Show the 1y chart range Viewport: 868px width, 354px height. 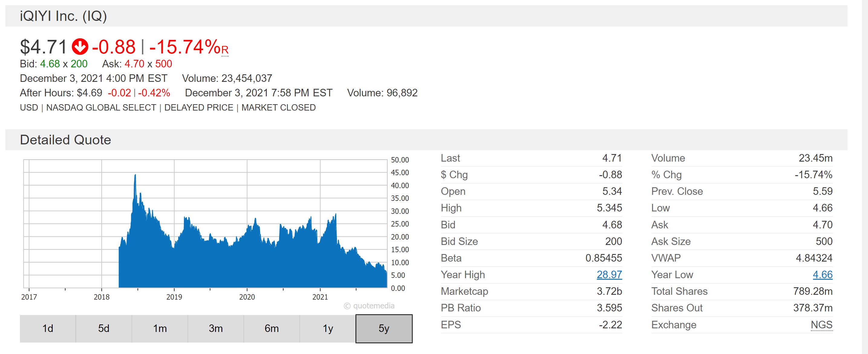point(328,328)
